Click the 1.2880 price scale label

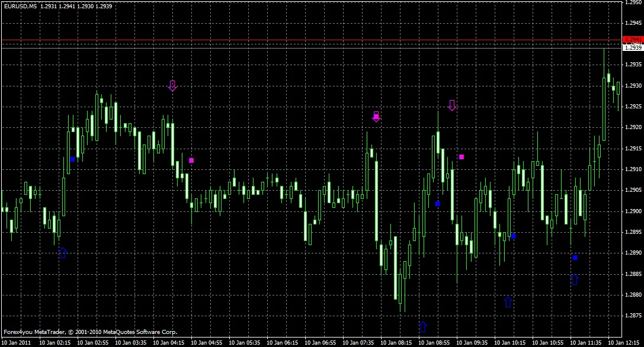[x=633, y=294]
